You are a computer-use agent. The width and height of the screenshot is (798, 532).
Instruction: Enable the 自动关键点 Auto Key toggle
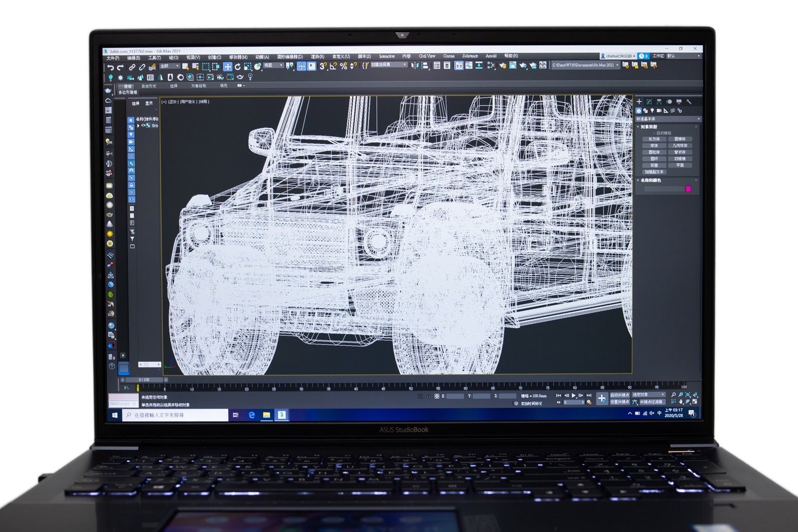pyautogui.click(x=619, y=395)
